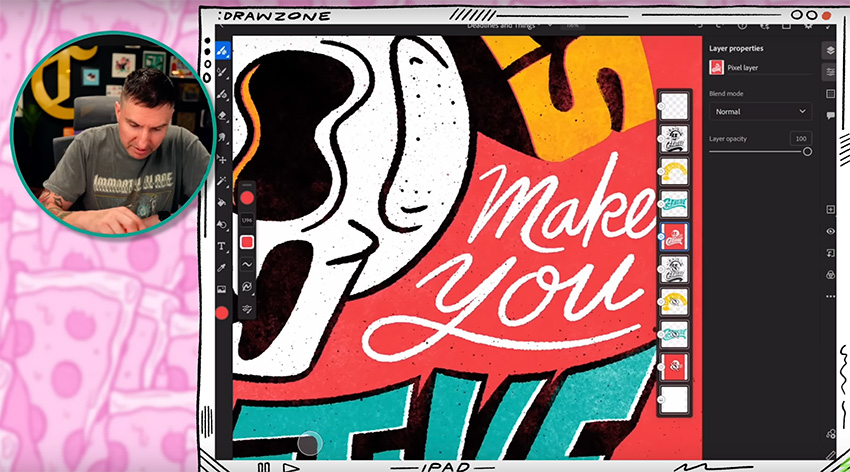Select the upper teal lettering layer thumbnail
Viewport: 850px width, 472px height.
point(675,204)
